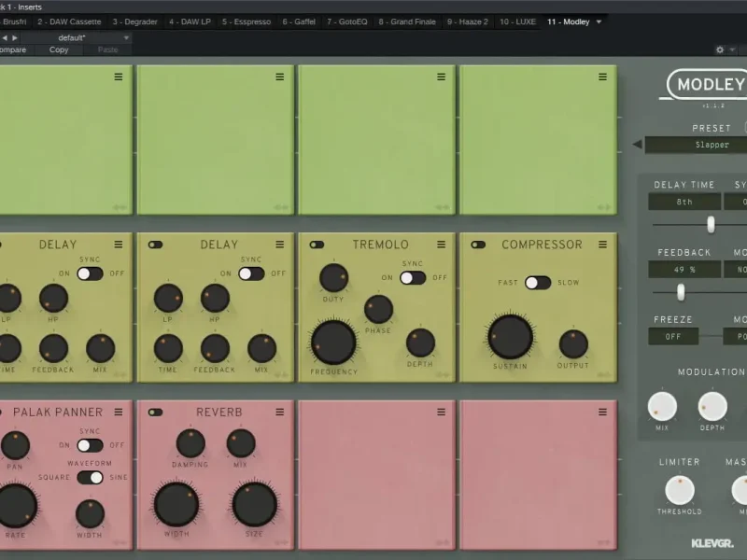Click the Reverb Damping knob
The image size is (747, 560).
190,442
